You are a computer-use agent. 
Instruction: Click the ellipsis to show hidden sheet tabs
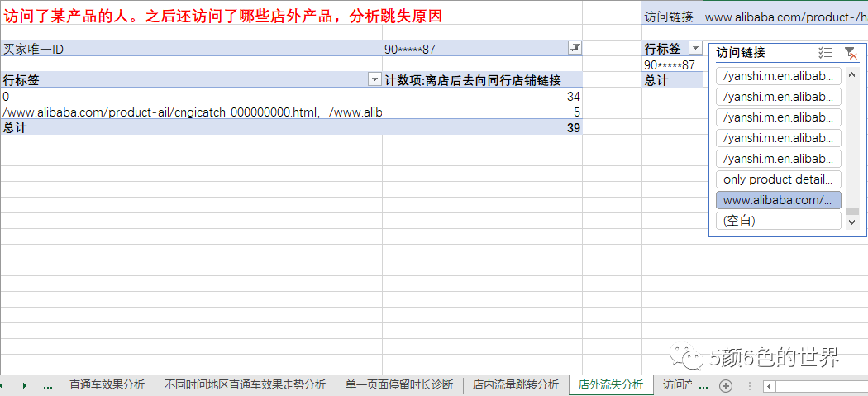[48, 385]
